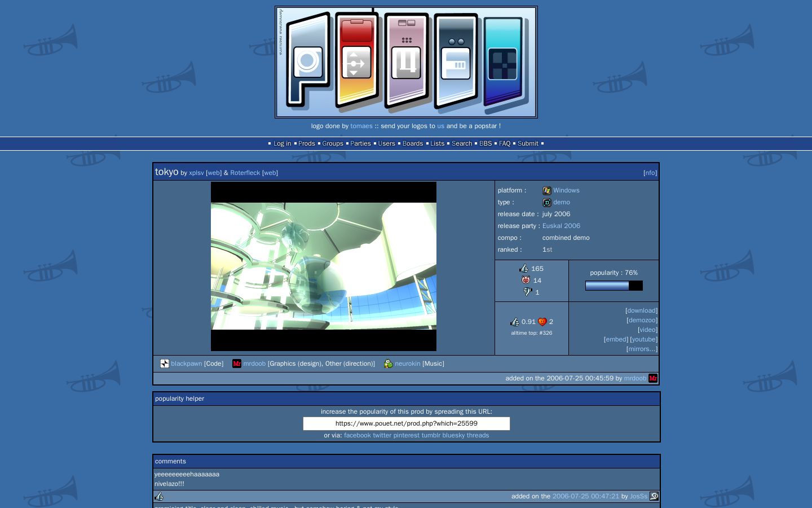Image resolution: width=812 pixels, height=508 pixels.
Task: Click the 'july 2006' release date
Action: tap(557, 214)
